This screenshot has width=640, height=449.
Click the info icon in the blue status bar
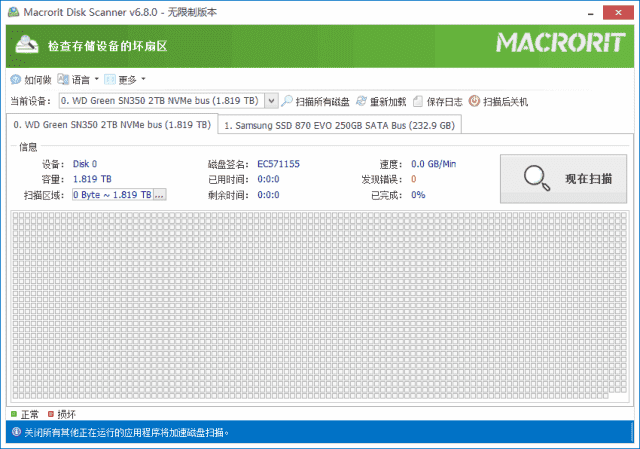15,433
